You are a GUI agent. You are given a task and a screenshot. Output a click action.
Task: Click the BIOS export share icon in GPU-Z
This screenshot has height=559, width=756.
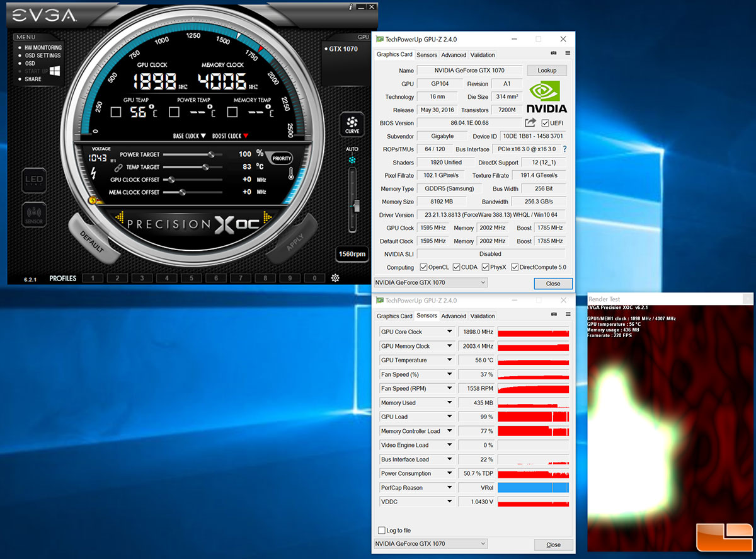530,123
